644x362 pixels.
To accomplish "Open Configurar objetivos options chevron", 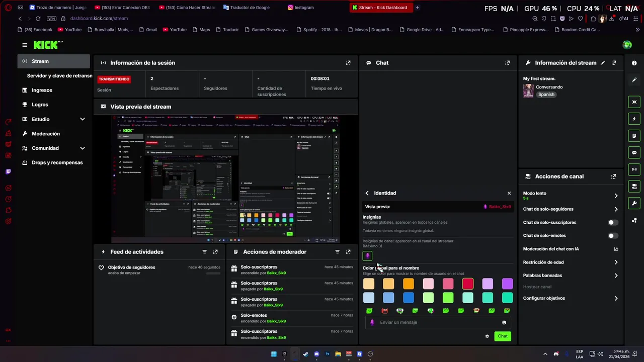I will (616, 299).
